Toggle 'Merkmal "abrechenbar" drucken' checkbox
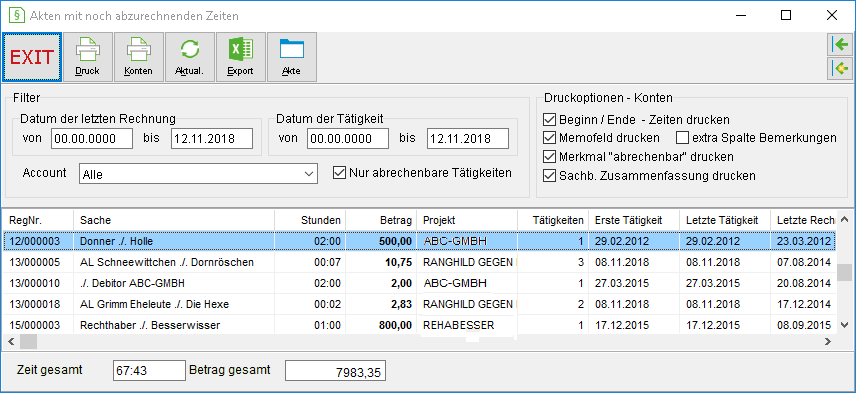This screenshot has width=856, height=394. (549, 157)
